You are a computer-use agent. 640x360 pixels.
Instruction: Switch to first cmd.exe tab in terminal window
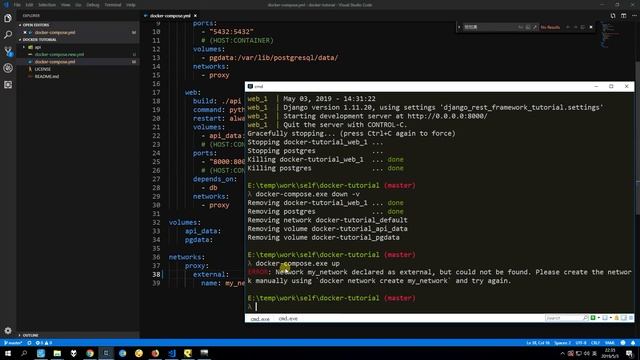260,318
